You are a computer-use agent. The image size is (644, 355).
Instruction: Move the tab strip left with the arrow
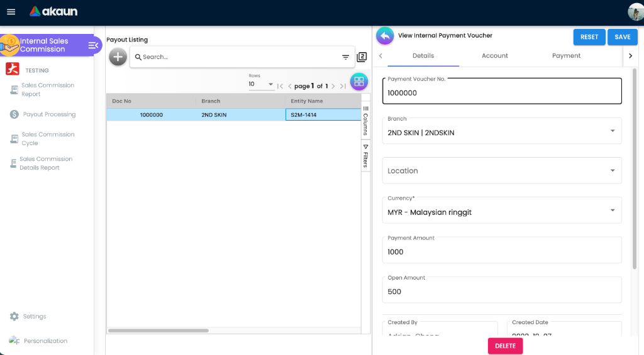(380, 56)
